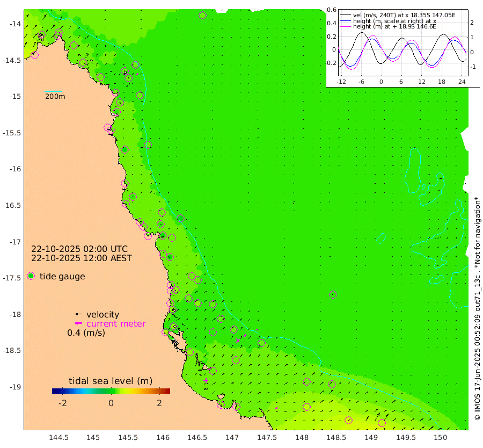Click the '-19' latitude axis label
Image resolution: width=483 pixels, height=448 pixels.
(16, 387)
